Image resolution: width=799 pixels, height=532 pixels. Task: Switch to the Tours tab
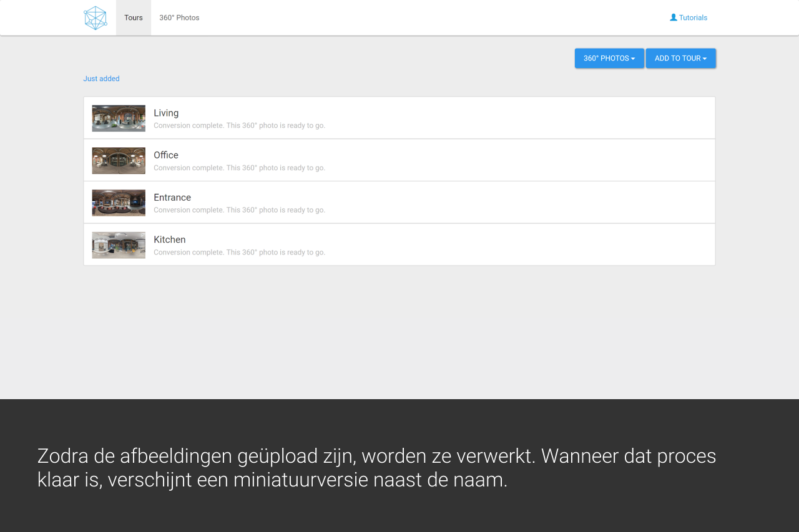[134, 17]
